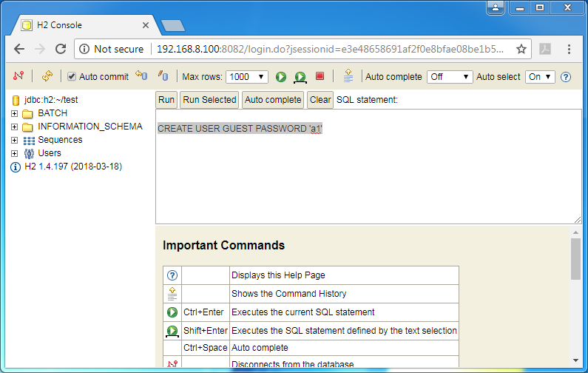The width and height of the screenshot is (588, 373).
Task: Click the Run Selected icon in the Shift+Enter row
Action: (172, 331)
